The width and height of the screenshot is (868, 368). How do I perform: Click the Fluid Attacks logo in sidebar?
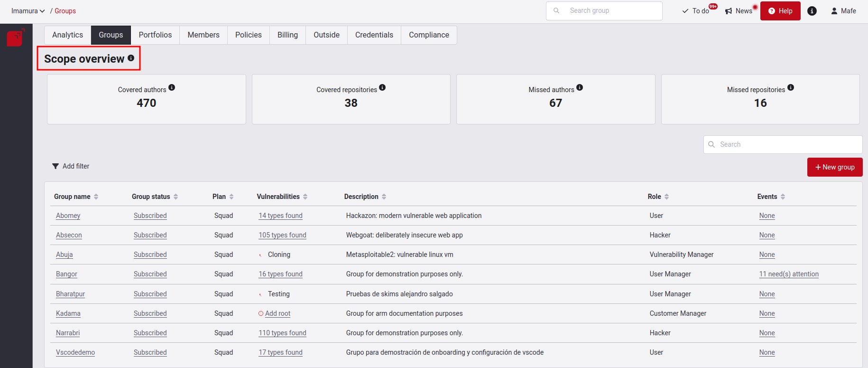point(15,38)
